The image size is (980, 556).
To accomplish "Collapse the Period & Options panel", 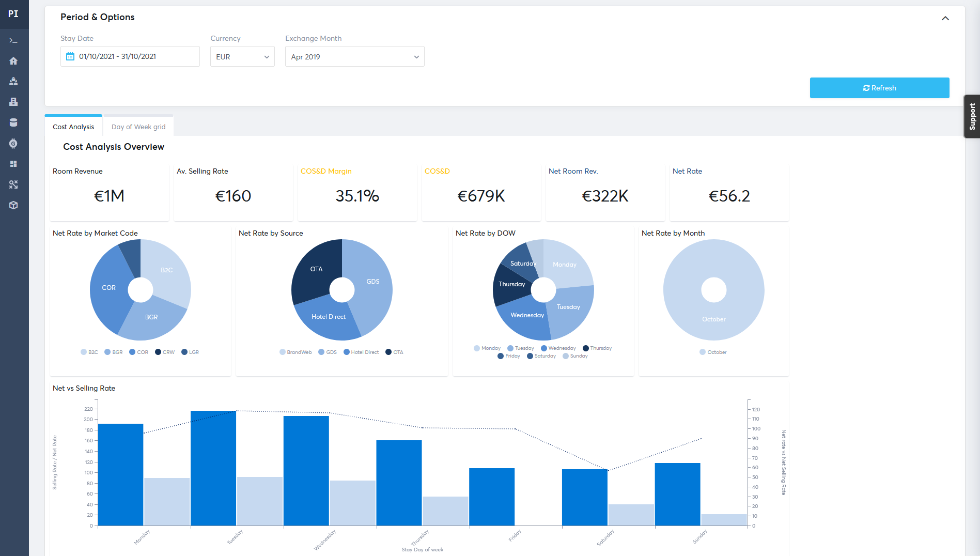I will [x=945, y=18].
